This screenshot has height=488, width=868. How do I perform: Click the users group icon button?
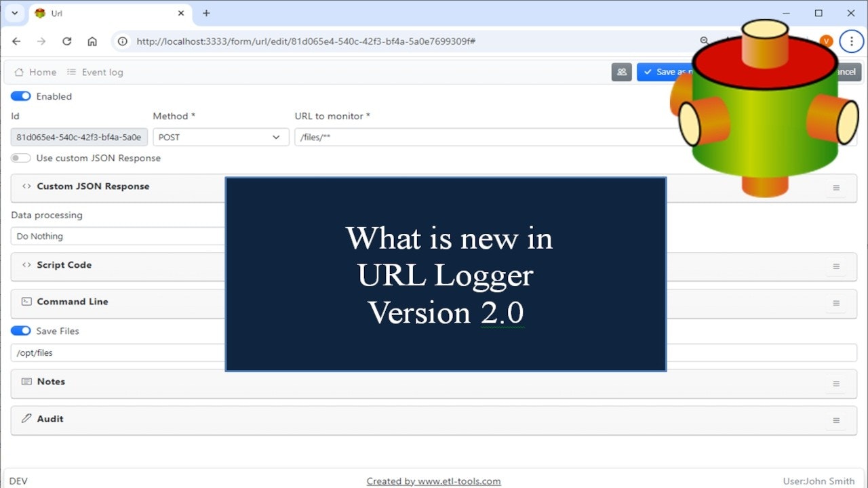[622, 72]
